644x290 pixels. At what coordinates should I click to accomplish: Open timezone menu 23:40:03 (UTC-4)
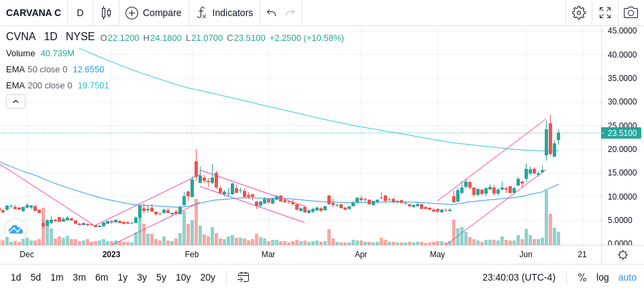[519, 277]
